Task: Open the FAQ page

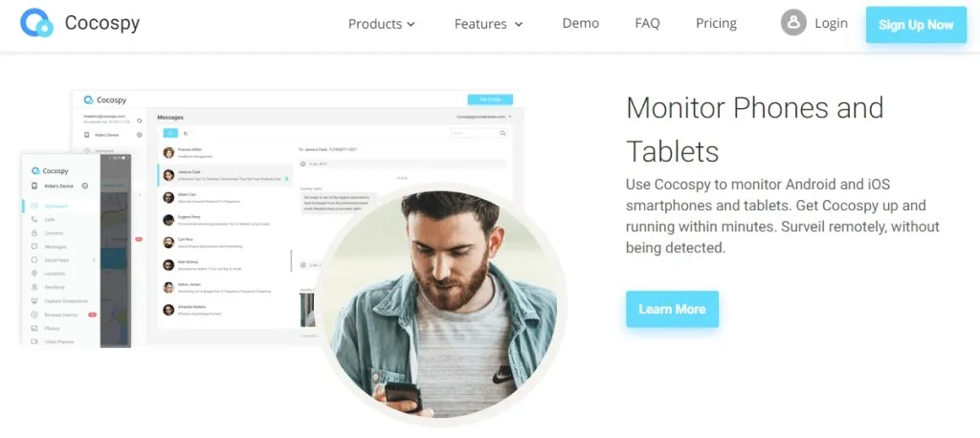Action: click(x=647, y=23)
